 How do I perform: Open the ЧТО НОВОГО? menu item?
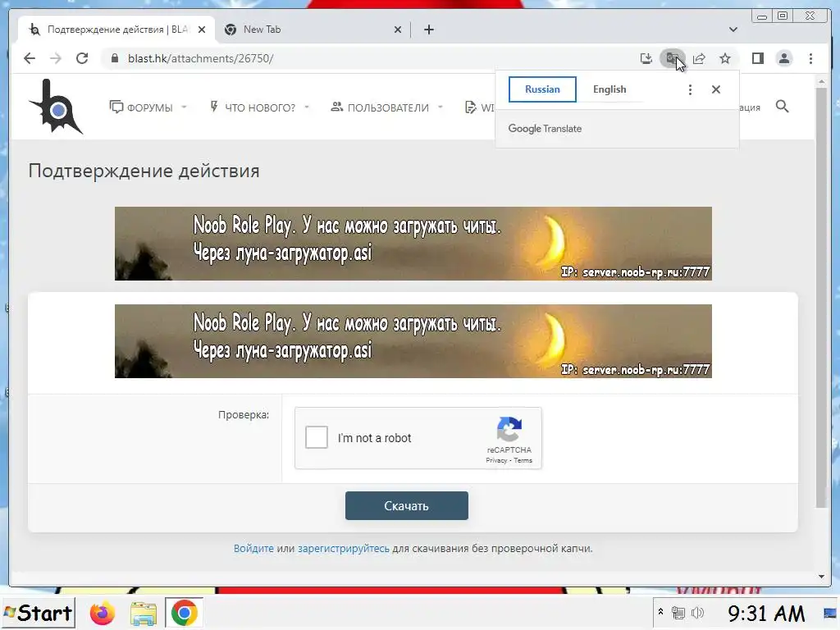[x=253, y=107]
